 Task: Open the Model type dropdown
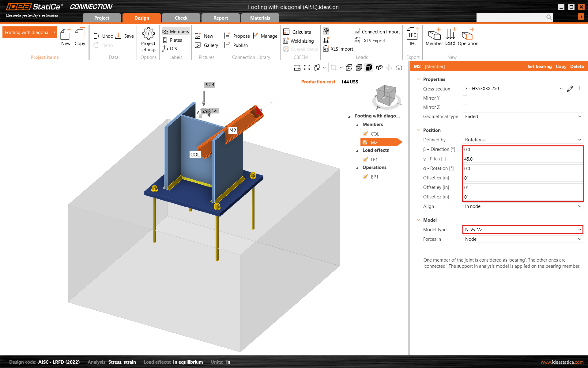point(522,230)
